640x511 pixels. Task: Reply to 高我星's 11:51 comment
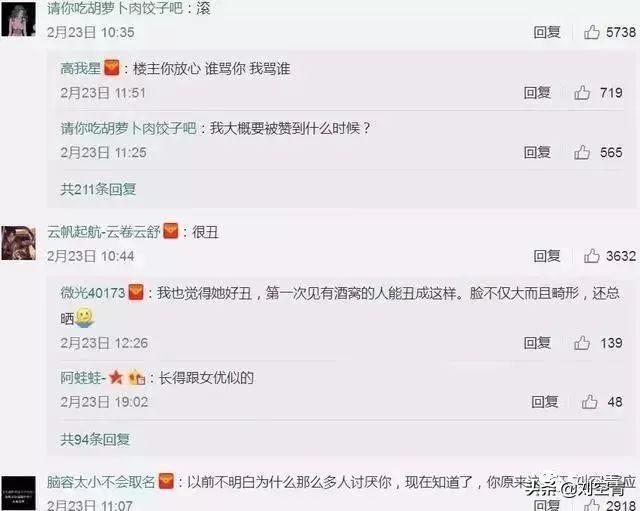tap(537, 93)
